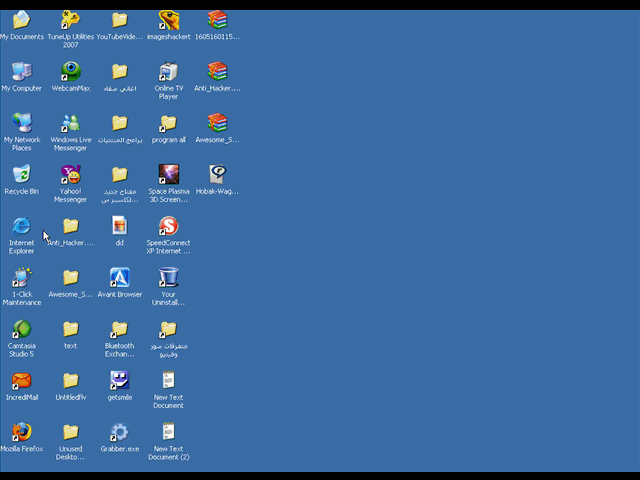Click the SpeedConnect XP Internet icon

pos(169,226)
